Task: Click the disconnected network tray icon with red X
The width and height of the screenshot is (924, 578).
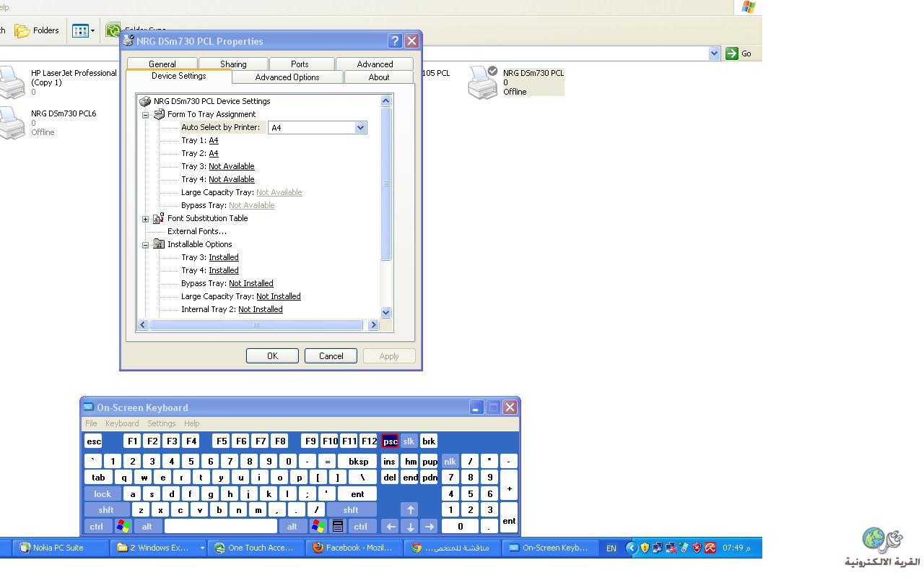Action: pyautogui.click(x=671, y=548)
